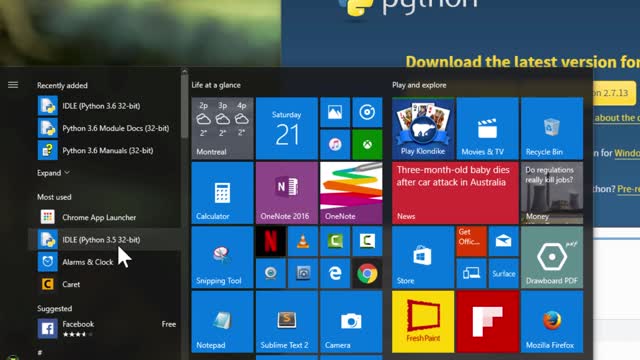Click the Play and explore group header
Screen dimensions: 640x360
pyautogui.click(x=419, y=85)
